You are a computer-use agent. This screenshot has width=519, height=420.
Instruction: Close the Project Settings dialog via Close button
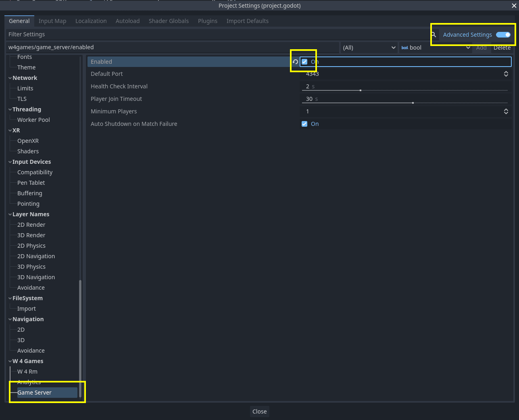tap(259, 411)
